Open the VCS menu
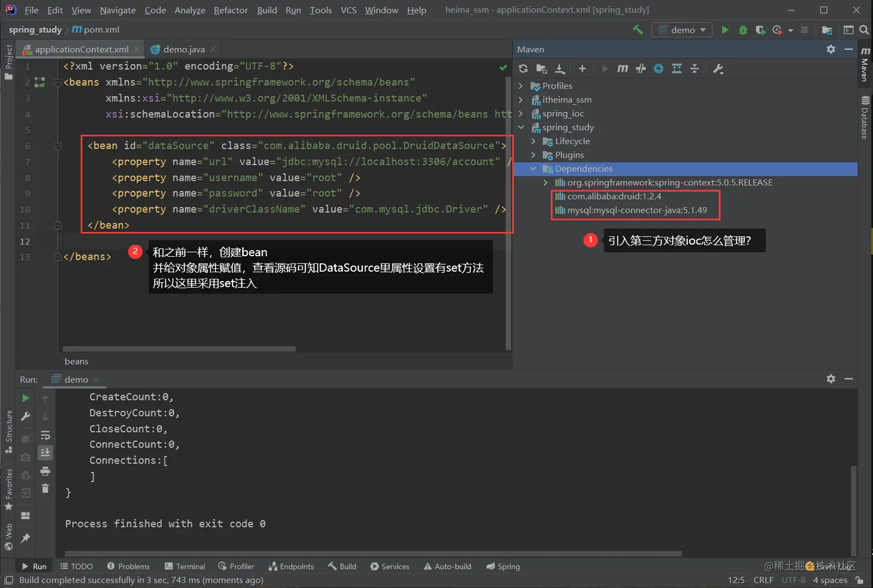The width and height of the screenshot is (873, 588). pyautogui.click(x=349, y=10)
